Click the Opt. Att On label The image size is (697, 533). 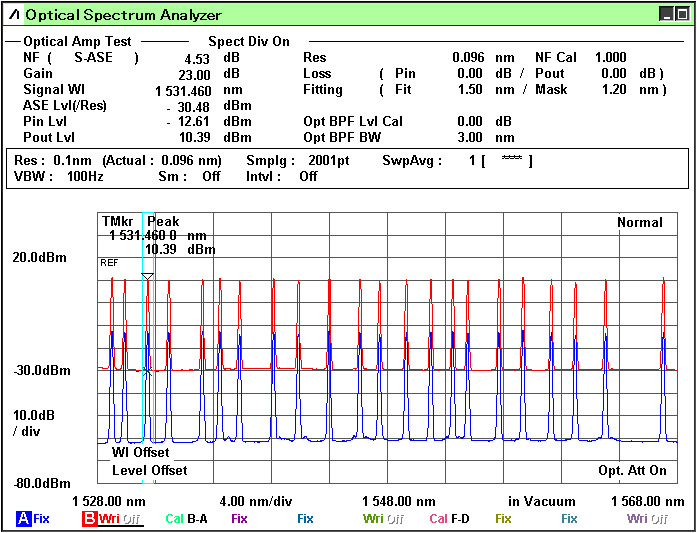pos(633,470)
